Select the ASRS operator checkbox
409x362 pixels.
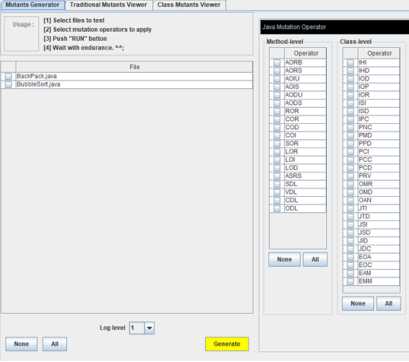[277, 176]
